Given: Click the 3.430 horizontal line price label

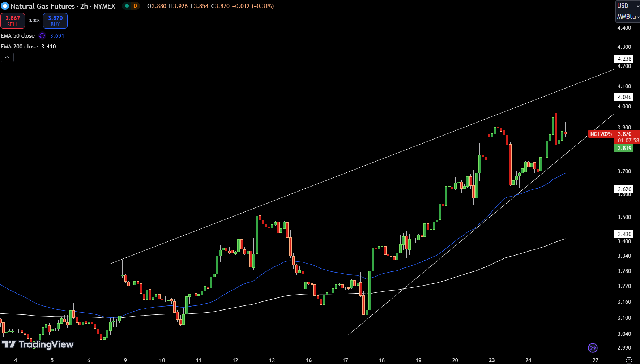Looking at the screenshot, I should click(624, 234).
